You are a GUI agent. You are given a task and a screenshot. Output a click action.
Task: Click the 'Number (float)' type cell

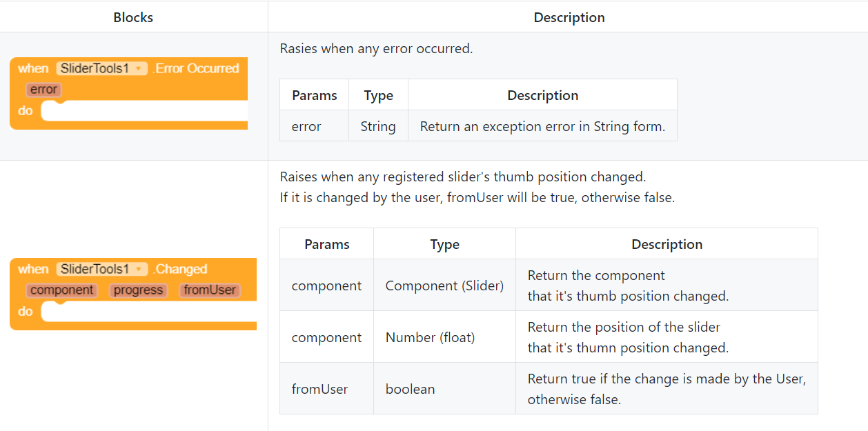click(x=430, y=337)
